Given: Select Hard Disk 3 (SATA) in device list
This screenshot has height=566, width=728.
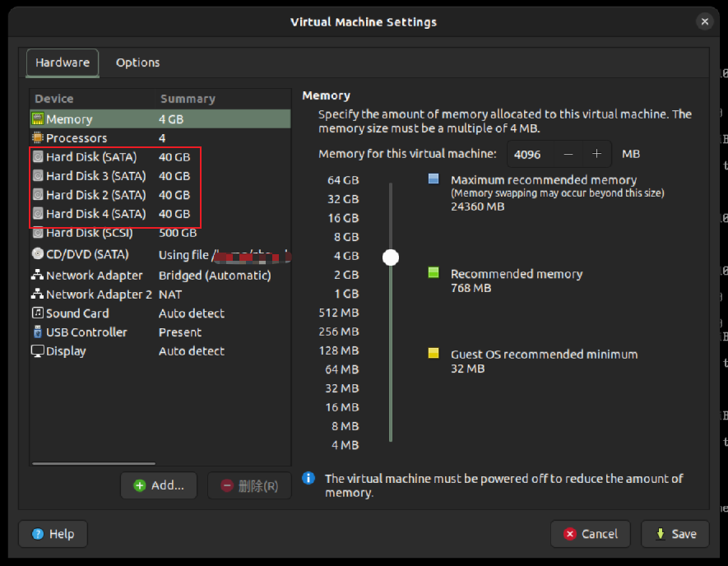Looking at the screenshot, I should (x=95, y=176).
